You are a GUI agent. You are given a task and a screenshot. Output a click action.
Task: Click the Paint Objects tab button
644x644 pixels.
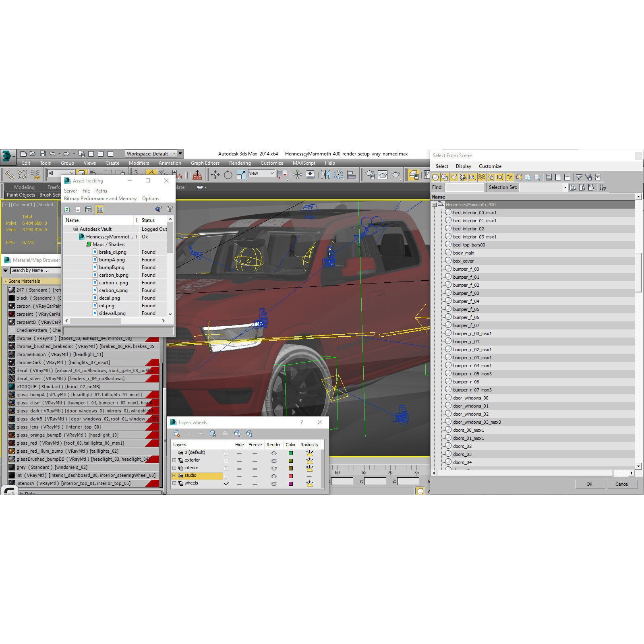(21, 195)
